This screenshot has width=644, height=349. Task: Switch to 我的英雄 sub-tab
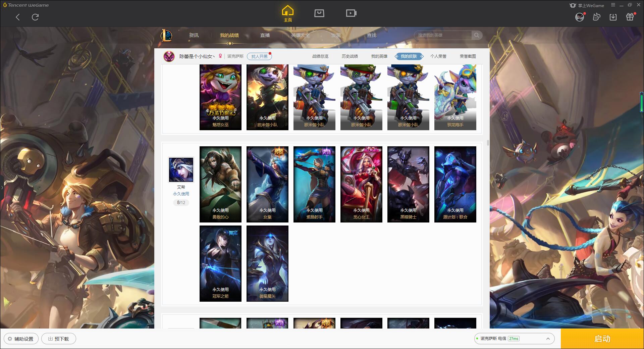click(x=379, y=56)
